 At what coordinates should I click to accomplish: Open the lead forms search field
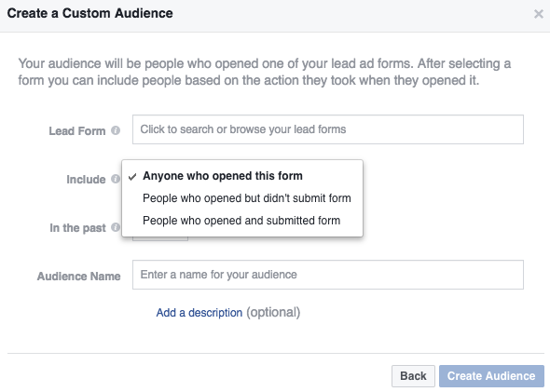tap(328, 129)
